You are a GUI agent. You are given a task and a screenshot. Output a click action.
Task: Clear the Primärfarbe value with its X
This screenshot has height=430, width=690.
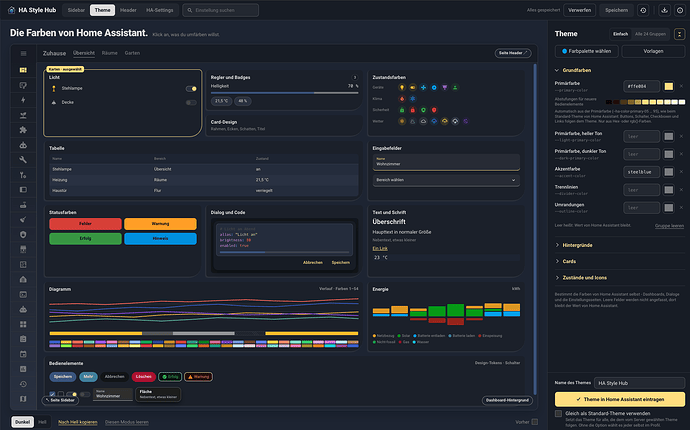click(681, 86)
